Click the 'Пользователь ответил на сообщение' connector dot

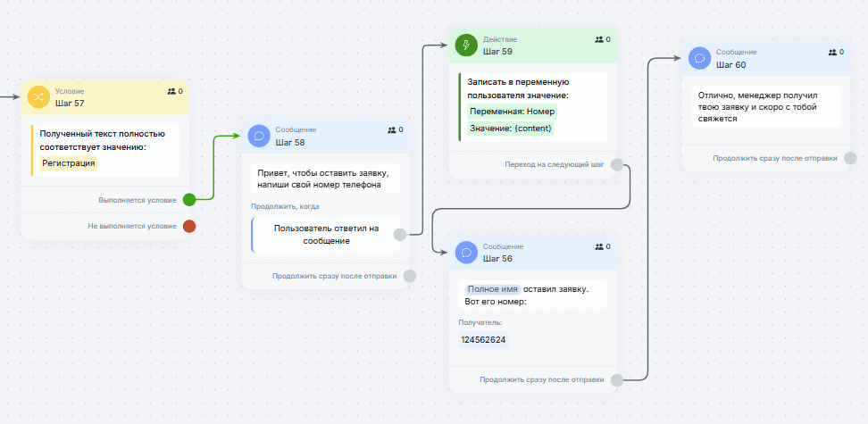tap(400, 235)
